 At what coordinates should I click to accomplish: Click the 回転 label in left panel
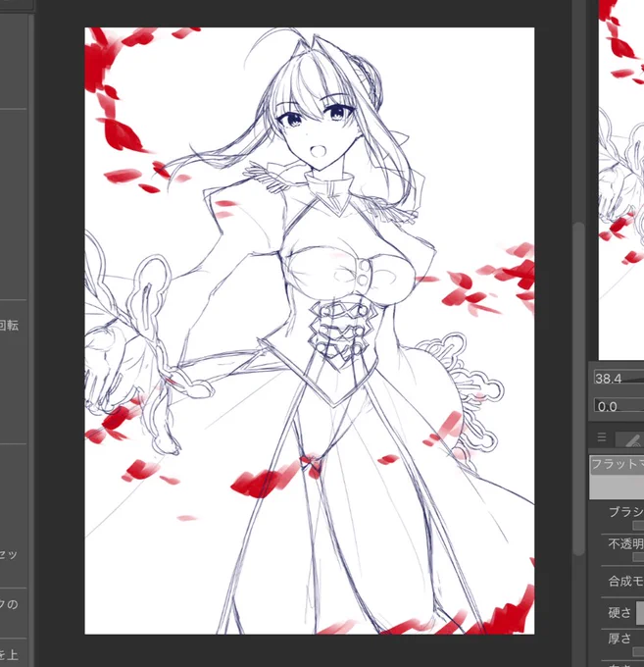9,326
